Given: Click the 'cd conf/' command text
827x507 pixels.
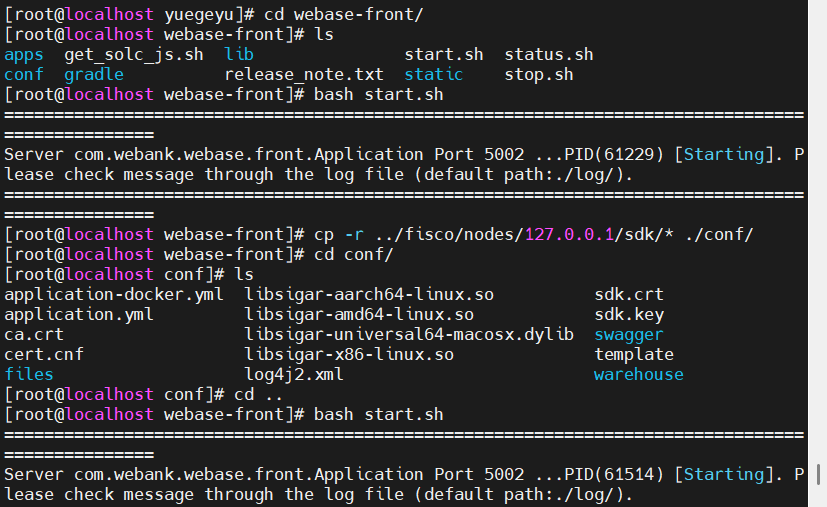Looking at the screenshot, I should [x=354, y=255].
